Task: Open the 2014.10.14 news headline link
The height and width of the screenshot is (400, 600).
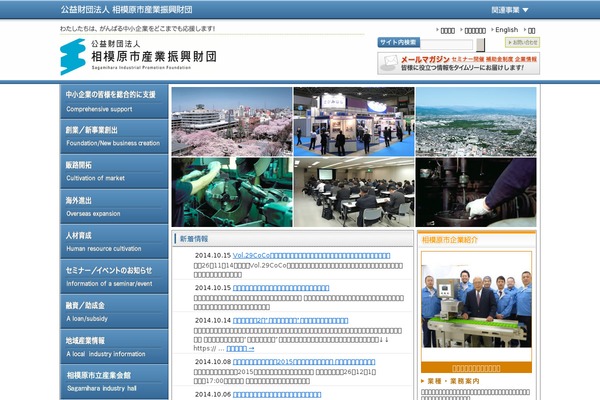Action: pos(290,320)
